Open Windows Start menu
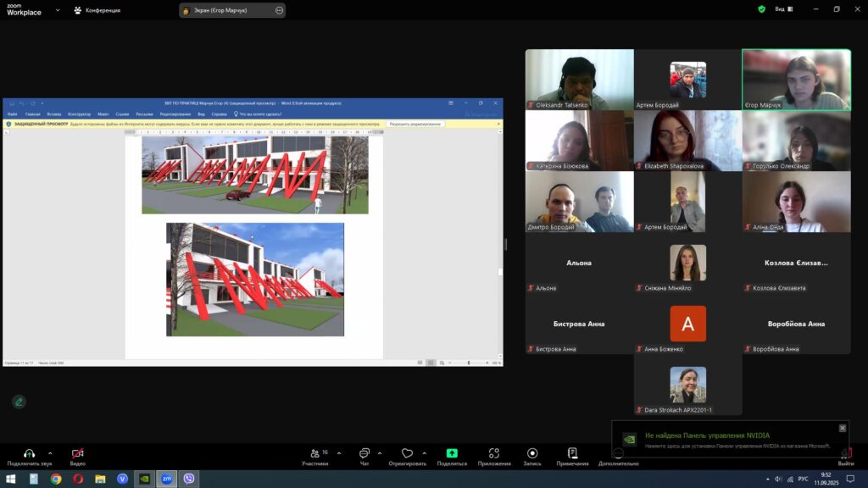Image resolution: width=868 pixels, height=488 pixels. [x=10, y=479]
